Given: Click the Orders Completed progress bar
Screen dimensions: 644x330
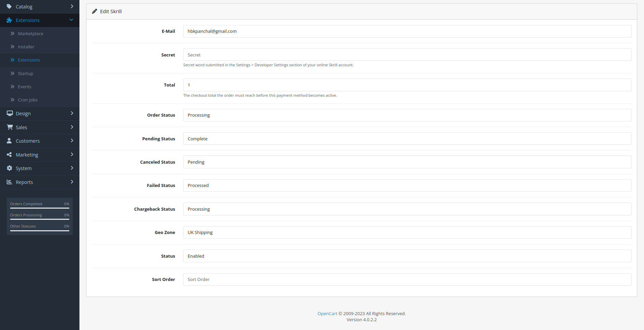Looking at the screenshot, I should (40, 208).
